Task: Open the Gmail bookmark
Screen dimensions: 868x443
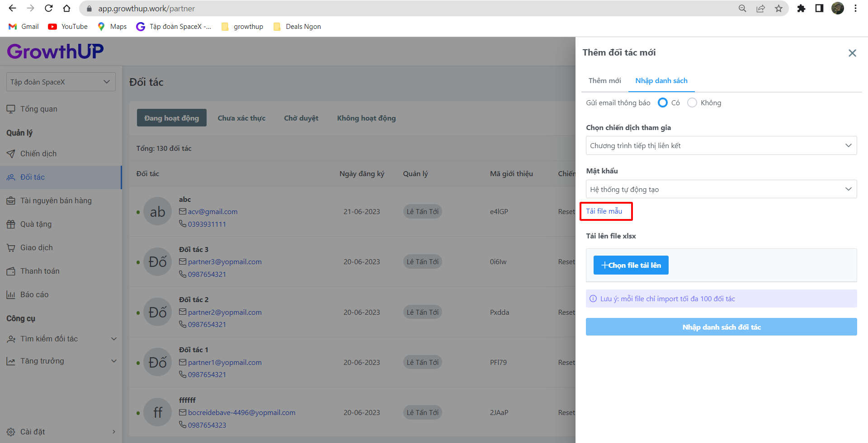Action: click(24, 27)
